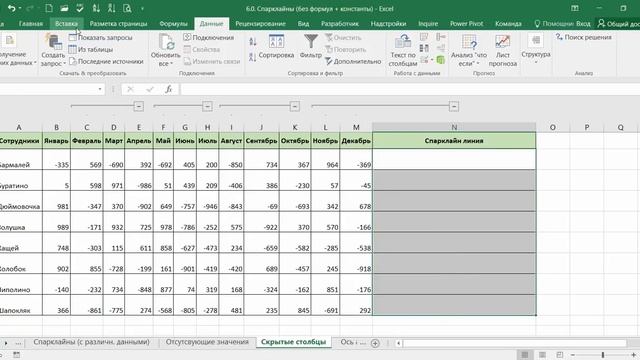Click the zoom slider handle
The height and width of the screenshot is (360, 640).
pos(603,355)
